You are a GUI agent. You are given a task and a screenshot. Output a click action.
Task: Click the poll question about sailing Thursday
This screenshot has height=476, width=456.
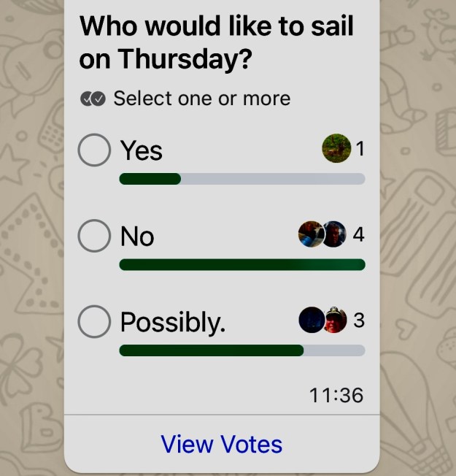(217, 42)
